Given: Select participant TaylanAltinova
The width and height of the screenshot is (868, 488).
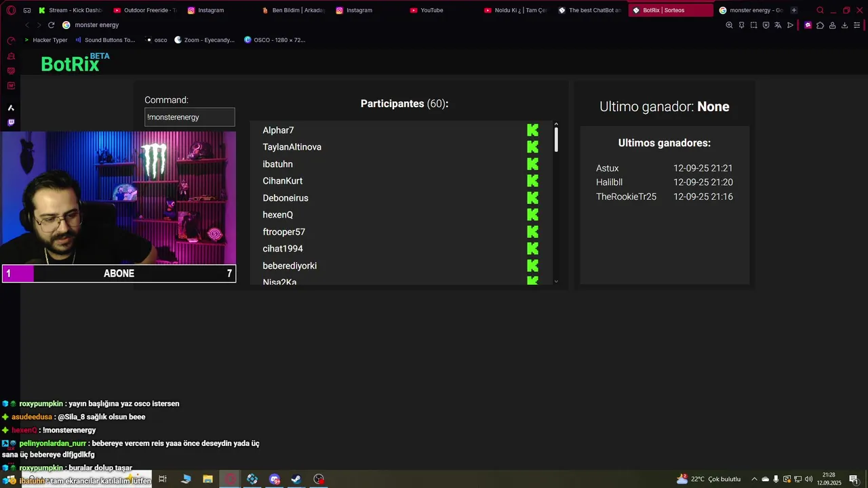Looking at the screenshot, I should pyautogui.click(x=292, y=147).
